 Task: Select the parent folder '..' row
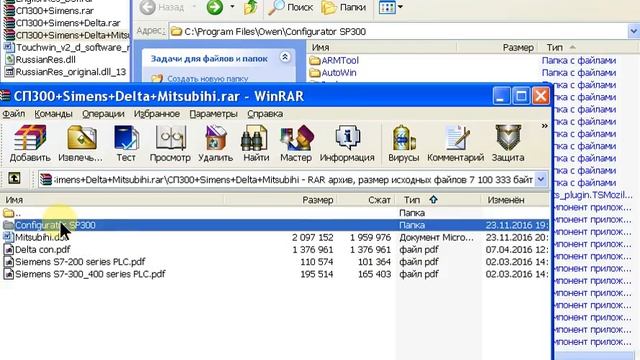point(275,213)
